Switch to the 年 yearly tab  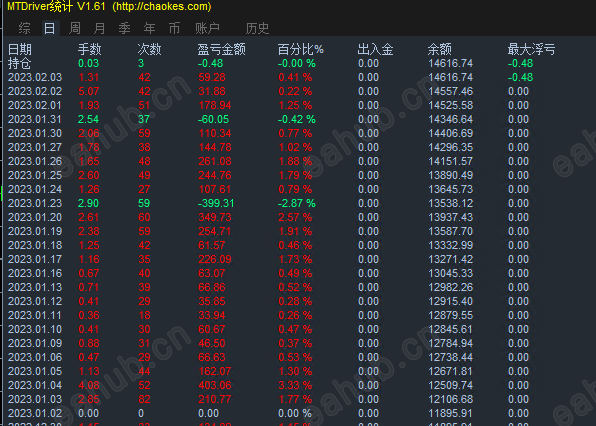point(149,28)
